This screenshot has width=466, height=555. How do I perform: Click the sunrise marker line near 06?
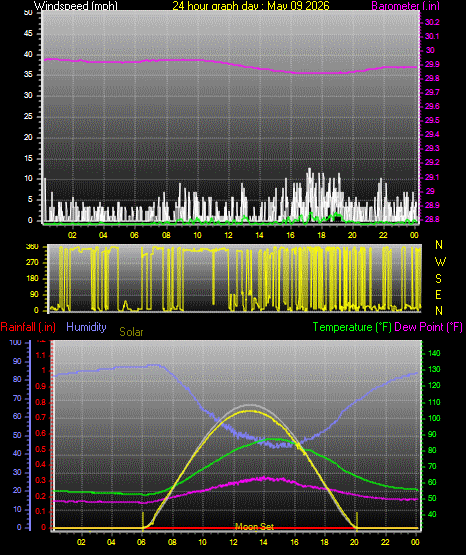point(143,521)
